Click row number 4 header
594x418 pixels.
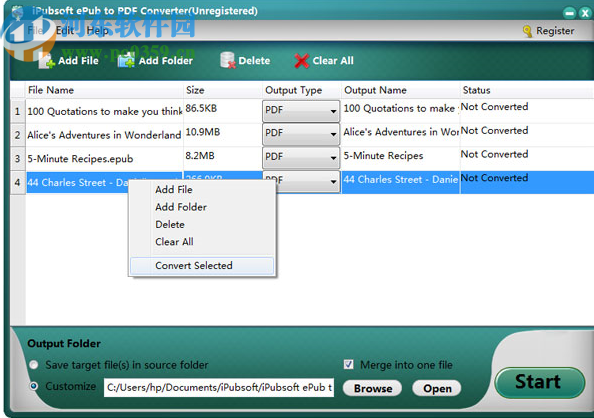[x=18, y=182]
